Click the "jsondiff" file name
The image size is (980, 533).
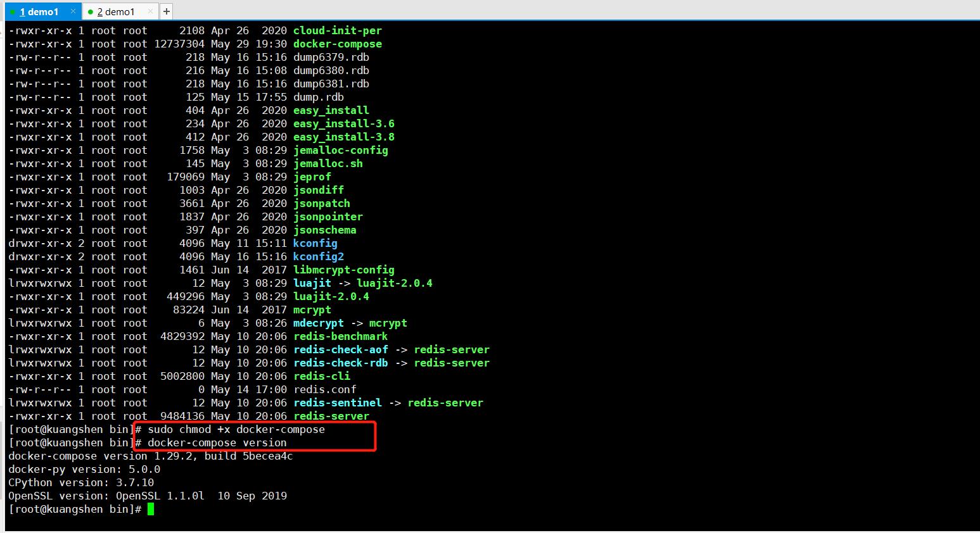point(319,190)
